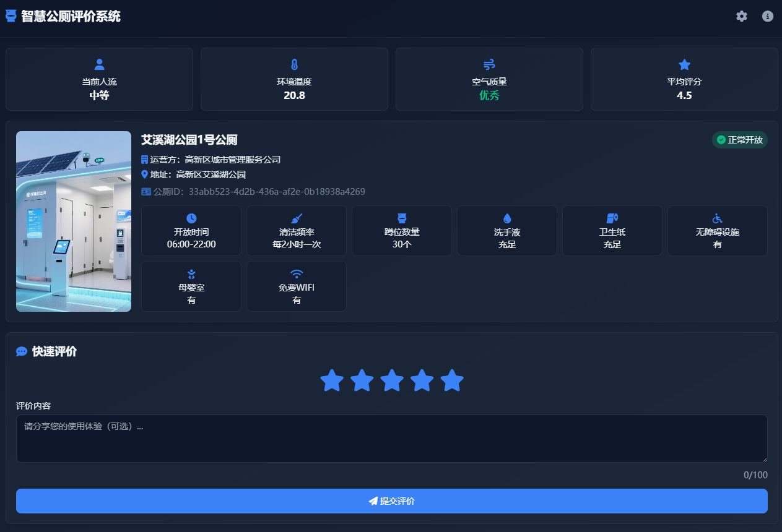The width and height of the screenshot is (782, 532).
Task: Click the 评价内容 field label
Action: (x=33, y=406)
